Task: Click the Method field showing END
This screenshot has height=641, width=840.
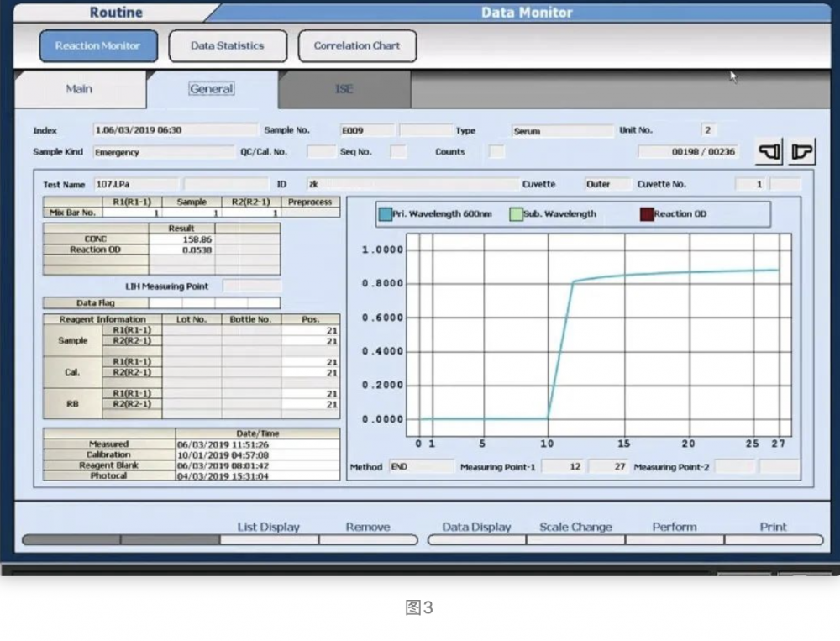Action: [x=422, y=467]
